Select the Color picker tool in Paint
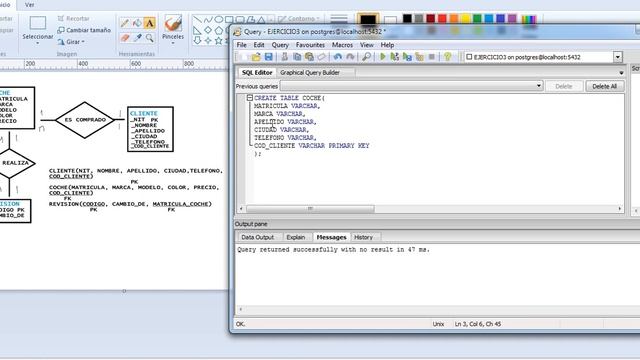The image size is (640, 360). coord(137,38)
